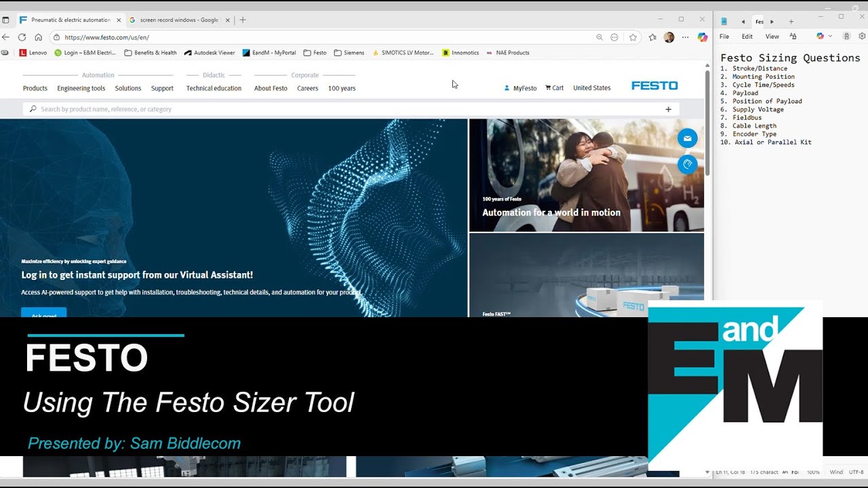Click the Copilot icon in Notepad
This screenshot has width=868, height=488.
point(820,36)
